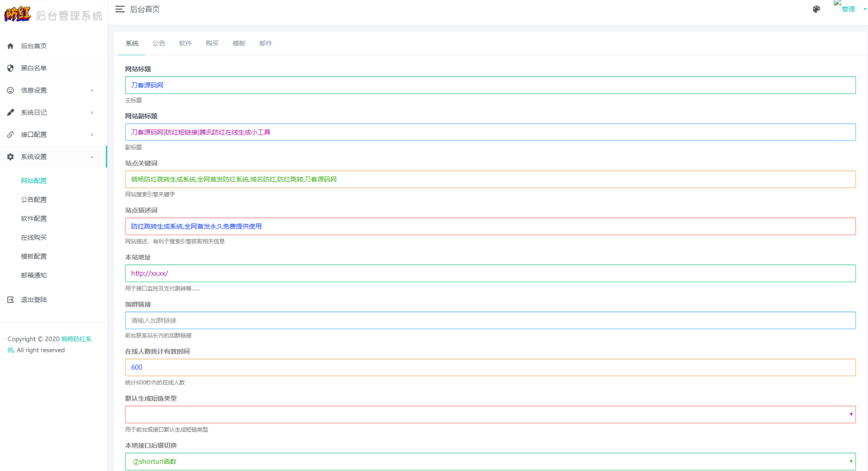This screenshot has width=868, height=471.
Task: Select 网站配置 submenu item
Action: (34, 181)
